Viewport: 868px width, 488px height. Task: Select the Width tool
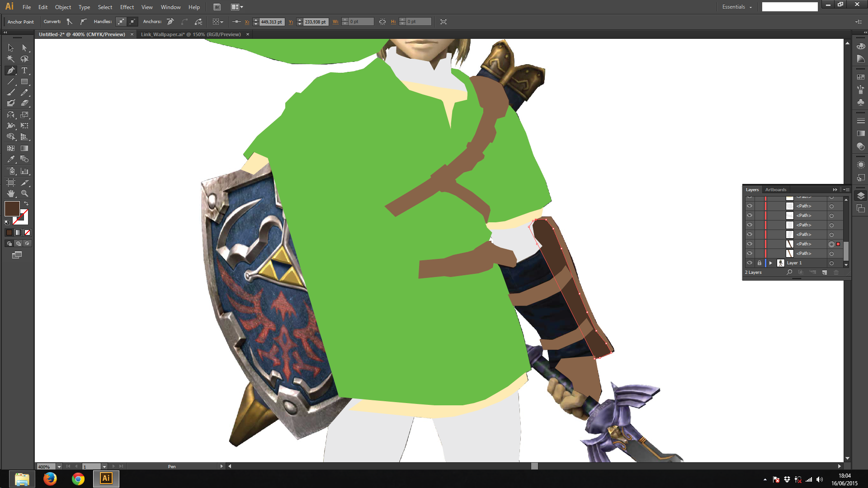coord(11,126)
